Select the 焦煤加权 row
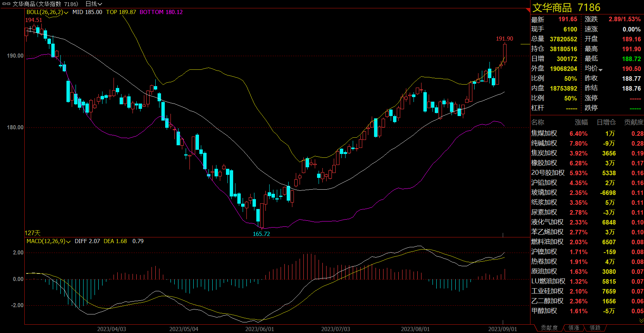This screenshot has width=644, height=333. [587, 134]
